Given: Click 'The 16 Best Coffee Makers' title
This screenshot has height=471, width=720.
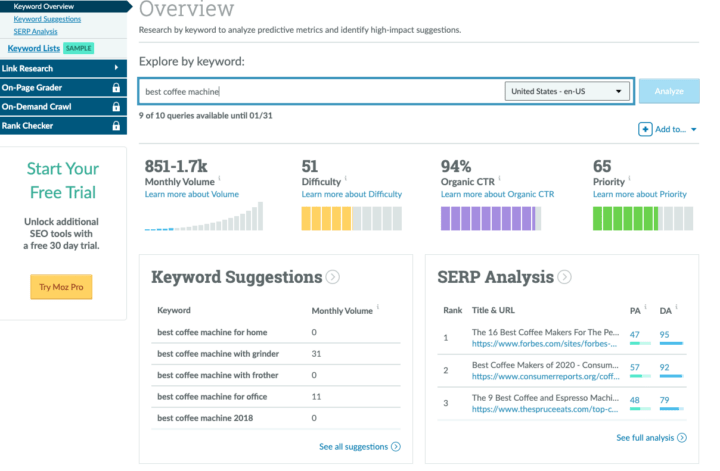Looking at the screenshot, I should pyautogui.click(x=545, y=332).
